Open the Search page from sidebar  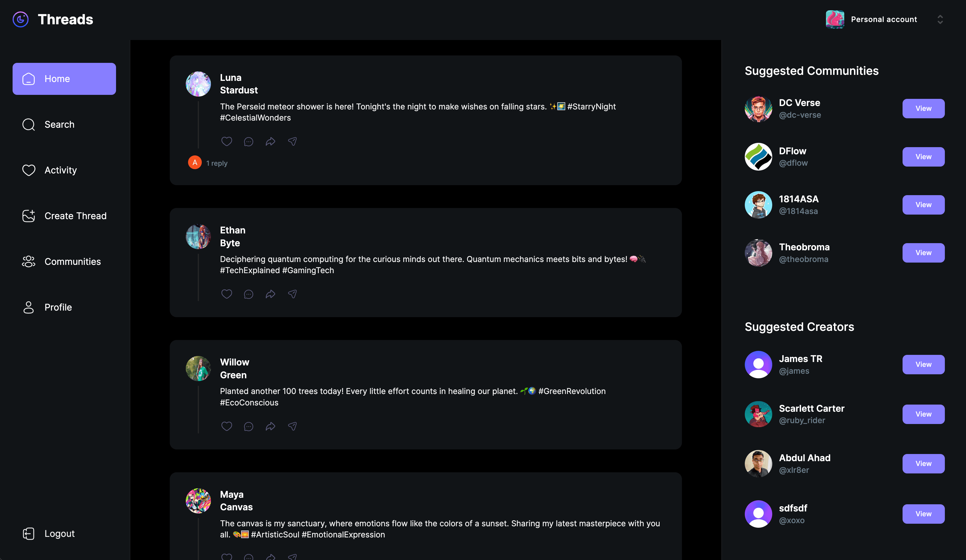59,125
